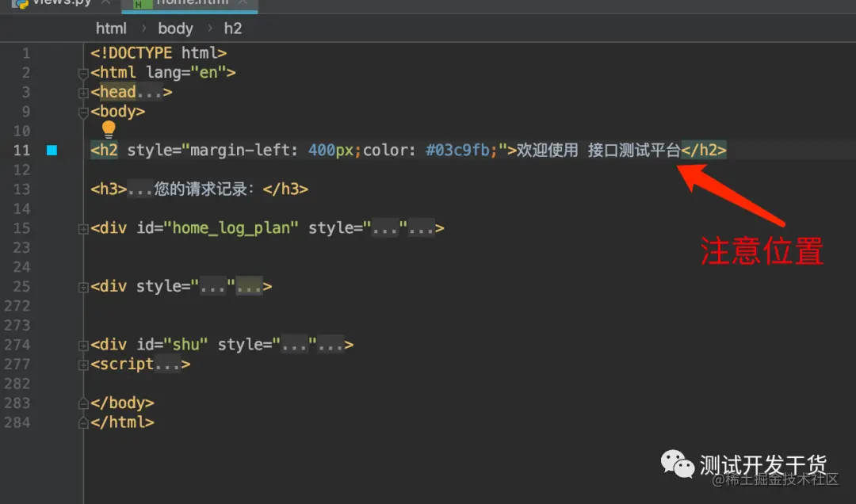
Task: Collapse the html element using its gutter marker
Action: pyautogui.click(x=83, y=72)
